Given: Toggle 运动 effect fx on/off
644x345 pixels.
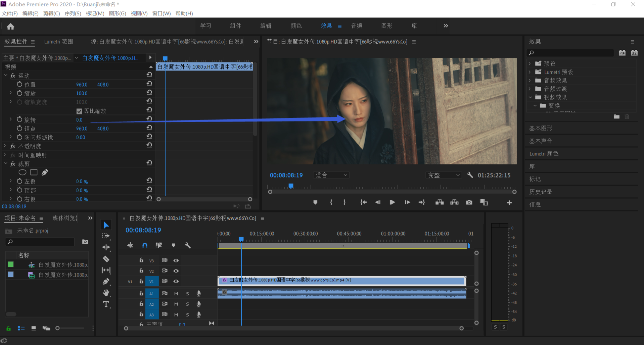Looking at the screenshot, I should (x=13, y=76).
